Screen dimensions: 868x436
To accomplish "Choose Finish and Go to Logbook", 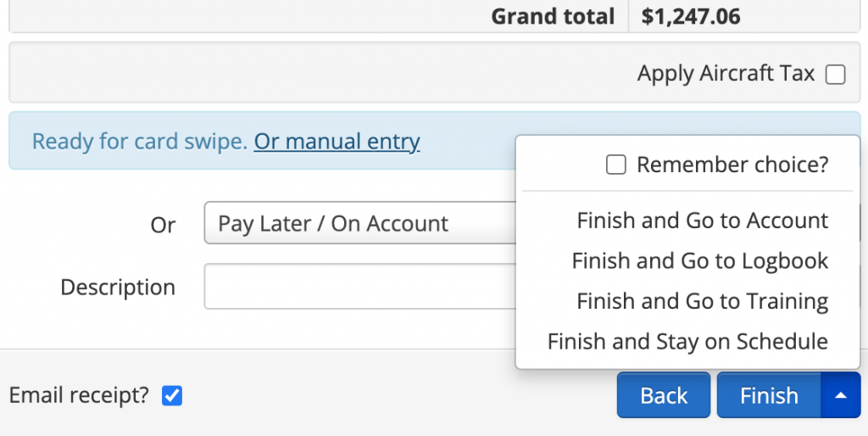I will (700, 260).
